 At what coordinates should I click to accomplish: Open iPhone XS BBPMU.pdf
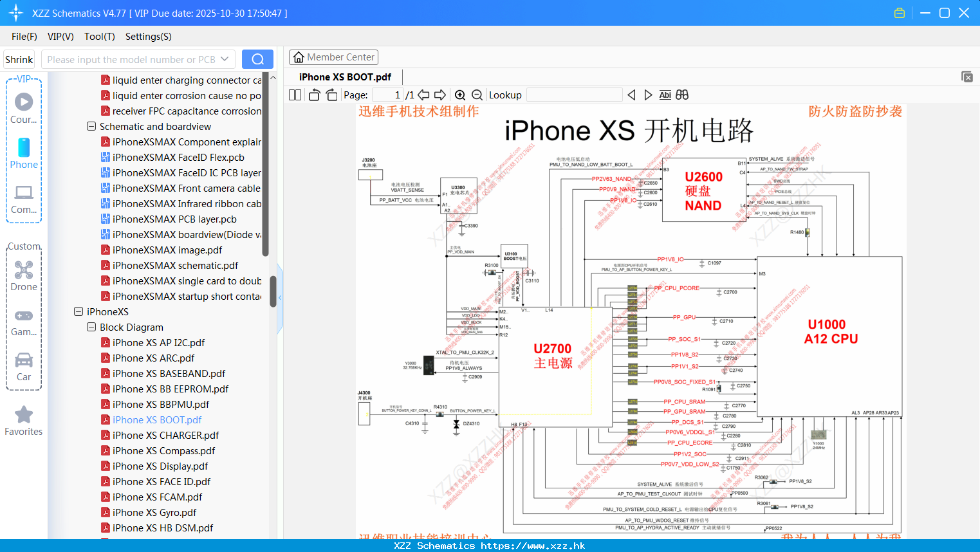click(x=161, y=404)
